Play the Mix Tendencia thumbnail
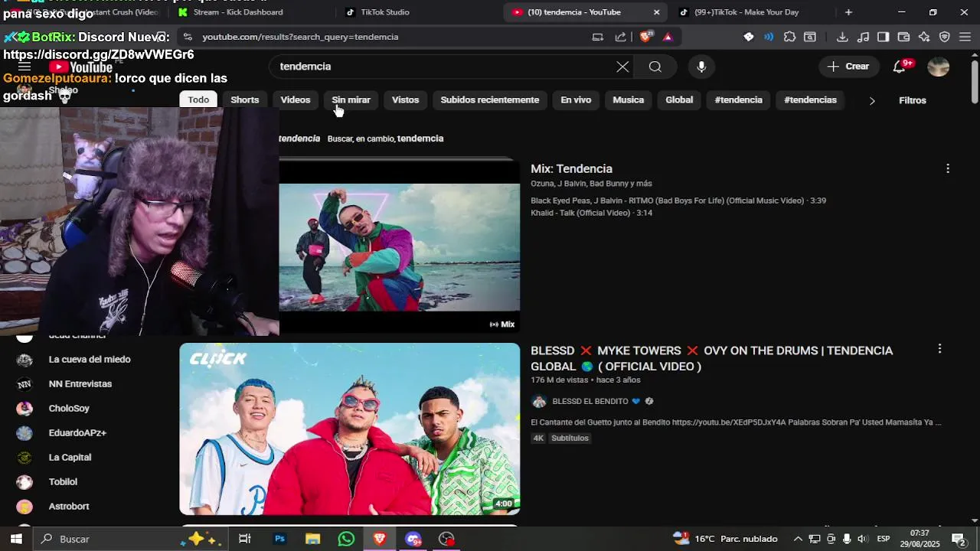This screenshot has width=980, height=551. tap(400, 247)
